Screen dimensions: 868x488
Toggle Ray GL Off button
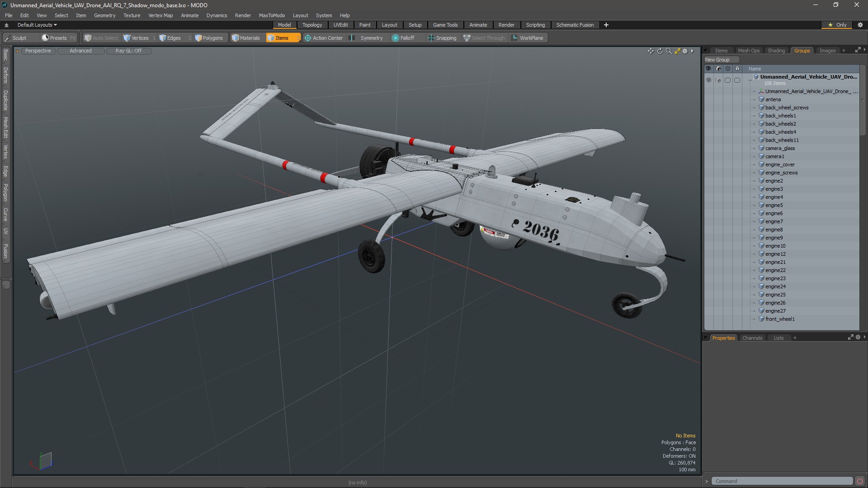(128, 51)
